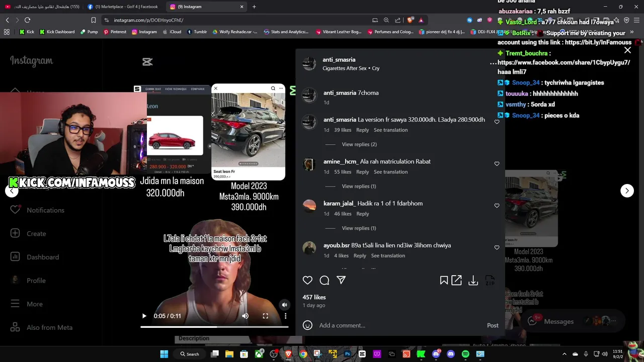Open a new browser tab
Image resolution: width=644 pixels, height=362 pixels.
[254, 7]
